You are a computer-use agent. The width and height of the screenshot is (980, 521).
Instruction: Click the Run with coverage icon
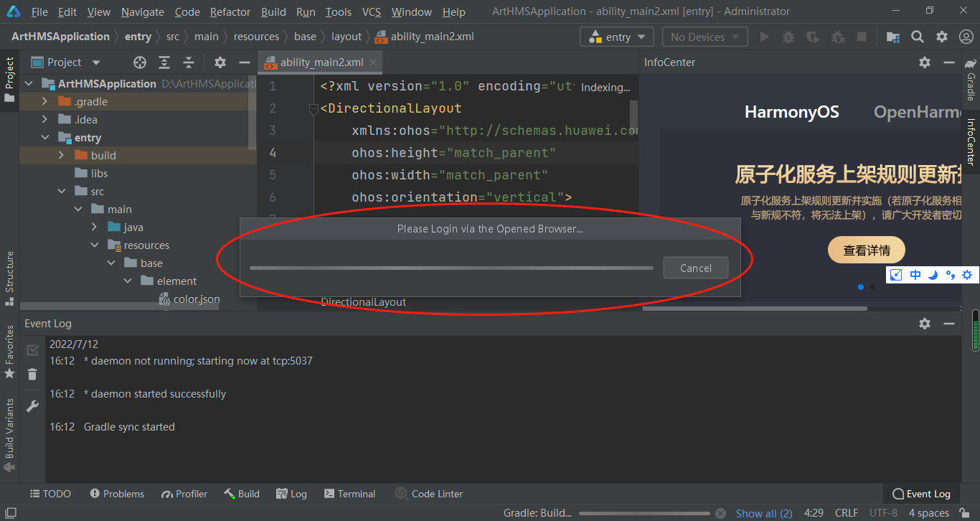[x=813, y=37]
